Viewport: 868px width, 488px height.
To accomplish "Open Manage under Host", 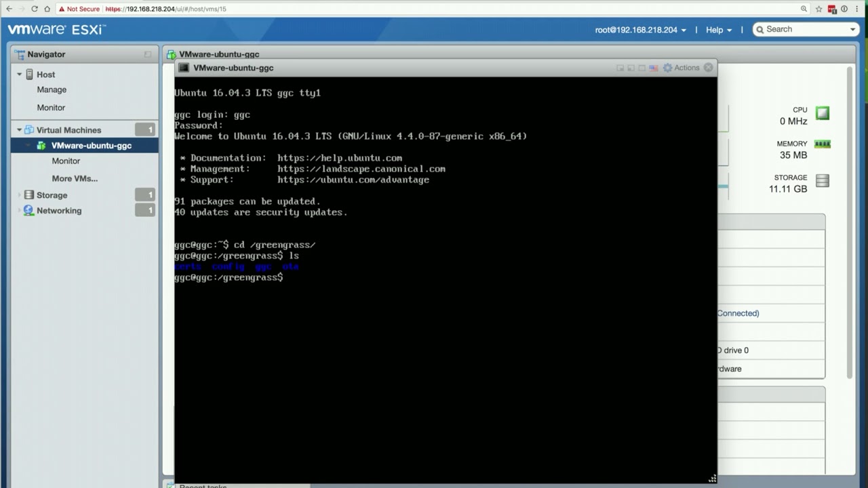I will point(52,89).
